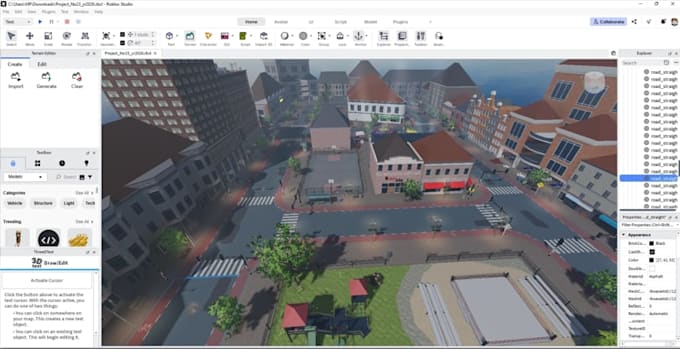The width and height of the screenshot is (680, 364).
Task: Toggle the DoubleSided property checkbox
Action: tap(652, 269)
